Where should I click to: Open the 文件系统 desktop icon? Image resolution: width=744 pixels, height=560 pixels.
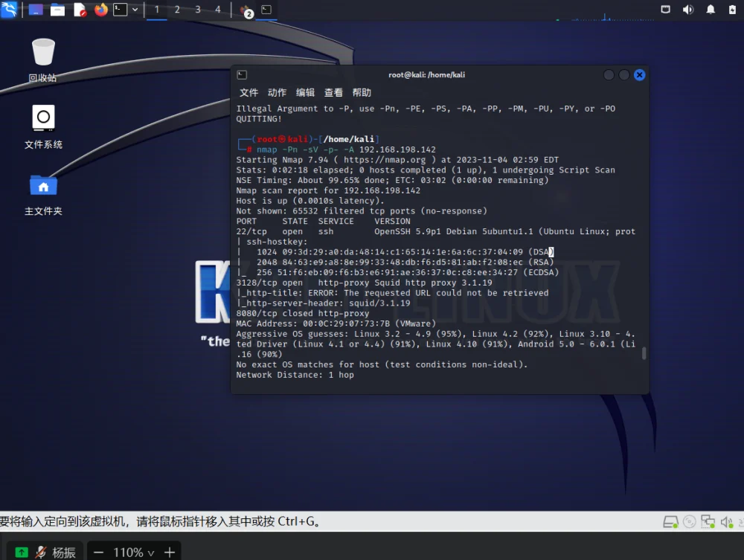[43, 126]
